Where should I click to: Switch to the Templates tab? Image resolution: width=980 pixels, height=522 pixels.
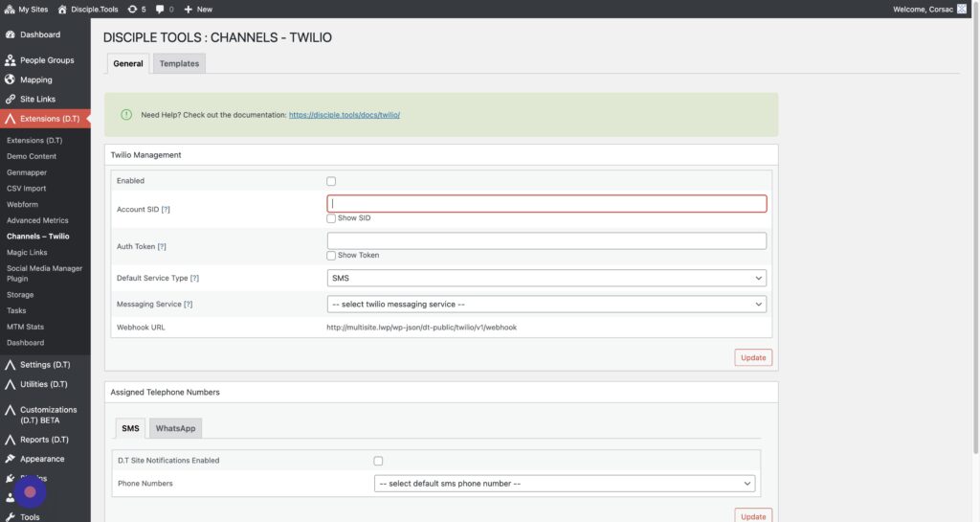179,64
